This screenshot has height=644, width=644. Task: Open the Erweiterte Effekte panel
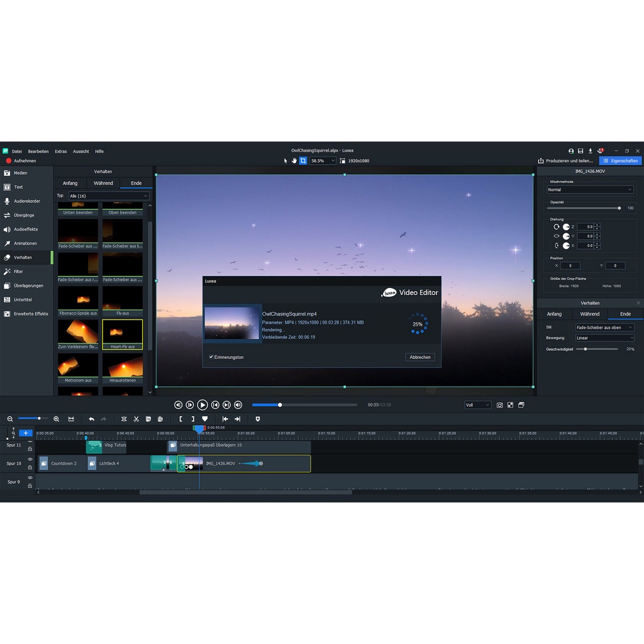pos(26,314)
